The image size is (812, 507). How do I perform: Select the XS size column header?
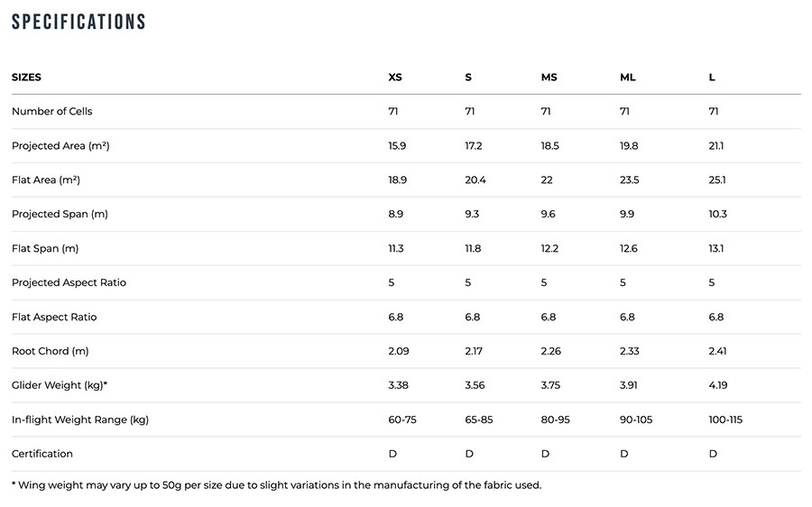pos(395,78)
